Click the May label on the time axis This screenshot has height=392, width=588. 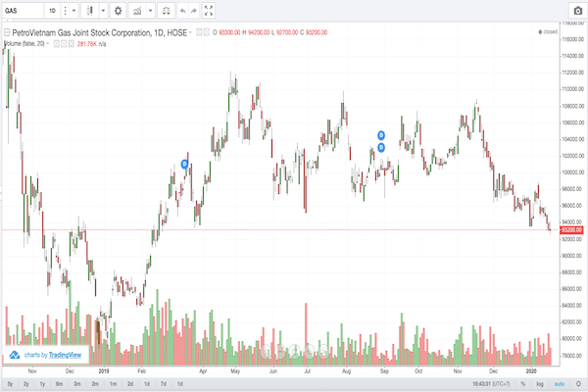pos(235,371)
